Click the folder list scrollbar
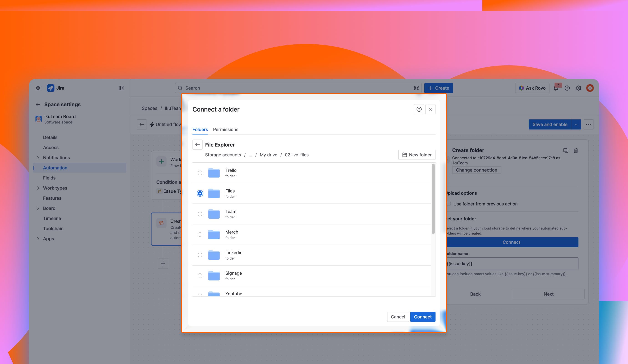628x364 pixels. pyautogui.click(x=433, y=199)
